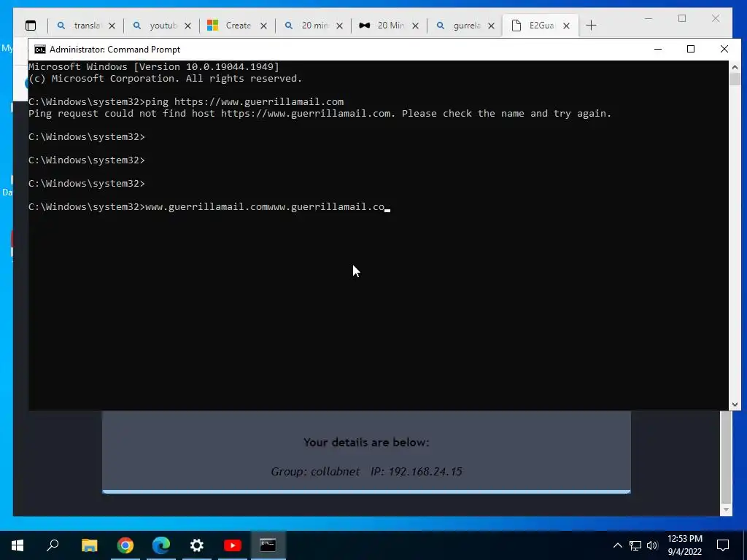Image resolution: width=747 pixels, height=560 pixels.
Task: Click the 'Ping request could not find host' line
Action: click(320, 114)
